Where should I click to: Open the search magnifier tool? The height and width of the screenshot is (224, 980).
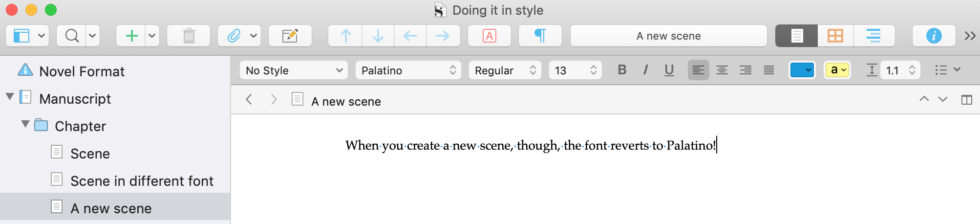click(x=72, y=36)
